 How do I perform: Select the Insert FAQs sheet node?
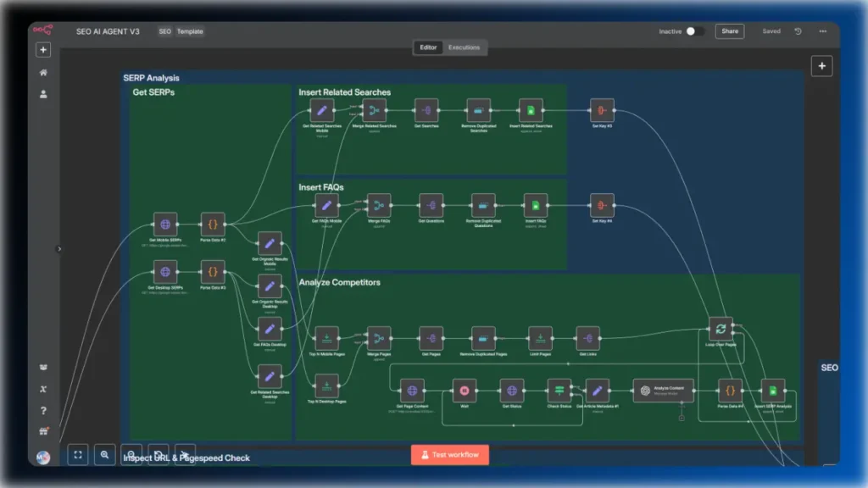pos(536,206)
